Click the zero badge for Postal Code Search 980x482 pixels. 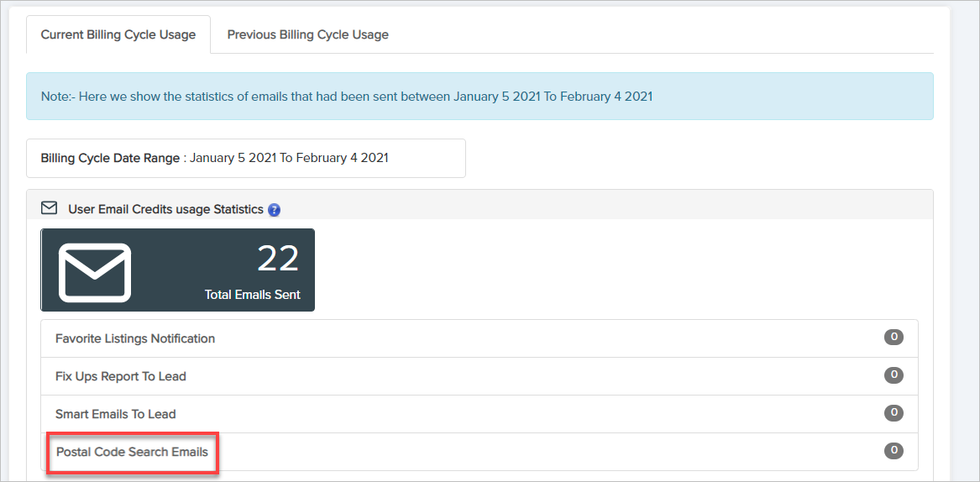(894, 451)
